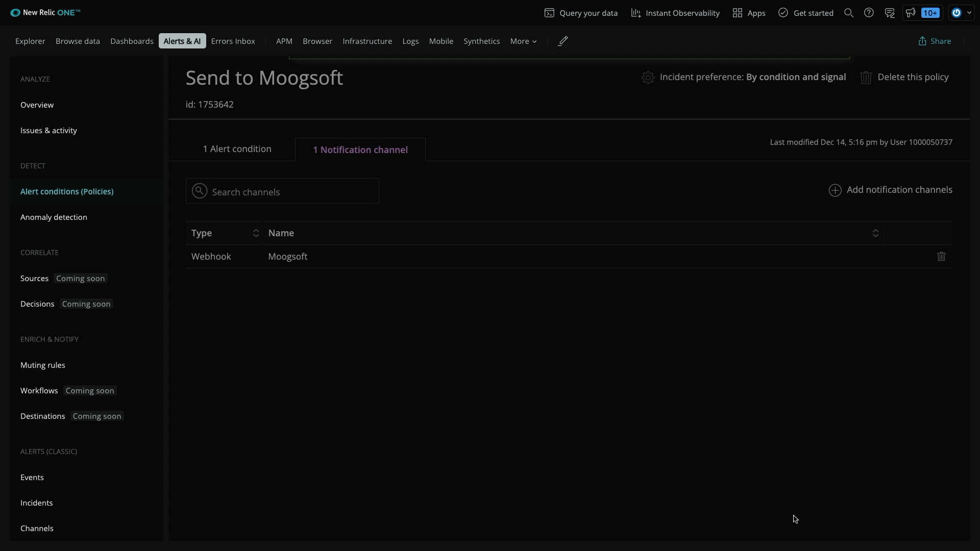Open Alert conditions (Policies) in sidebar
The image size is (980, 551).
[x=67, y=192]
